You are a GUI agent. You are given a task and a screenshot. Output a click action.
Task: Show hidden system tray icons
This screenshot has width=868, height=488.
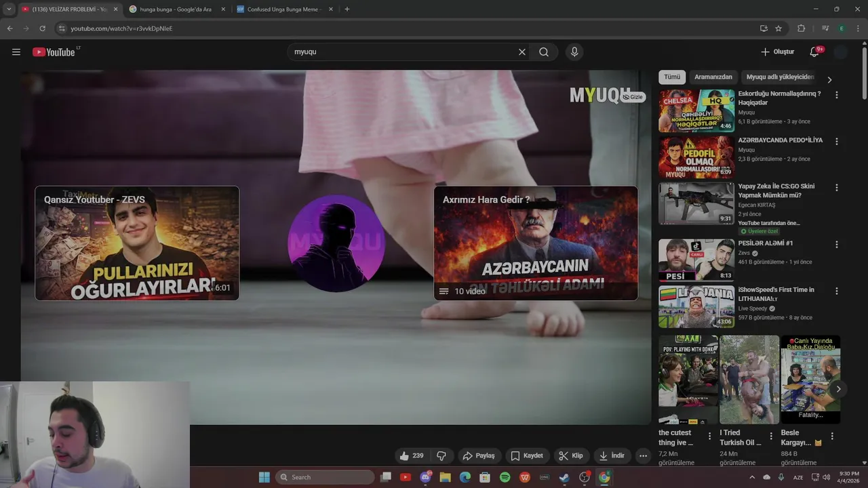pos(753,477)
